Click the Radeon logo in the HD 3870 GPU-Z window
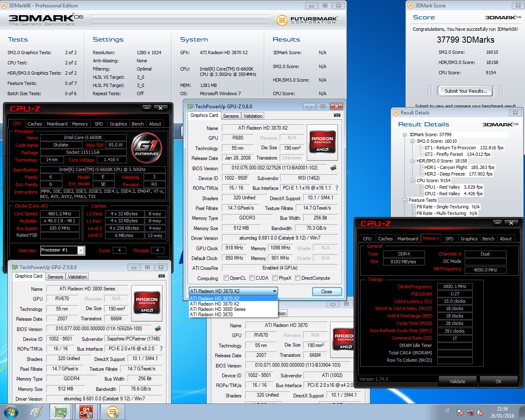This screenshot has width=525, height=420. point(344,340)
